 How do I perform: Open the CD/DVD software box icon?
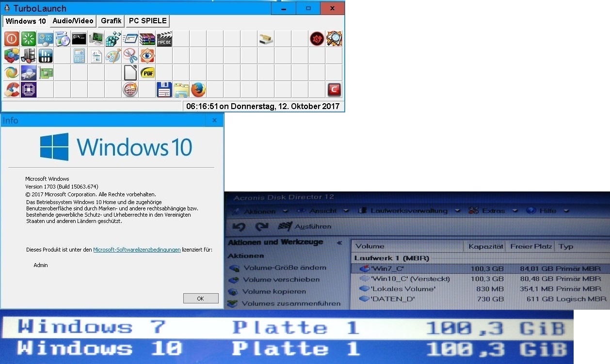tap(63, 39)
